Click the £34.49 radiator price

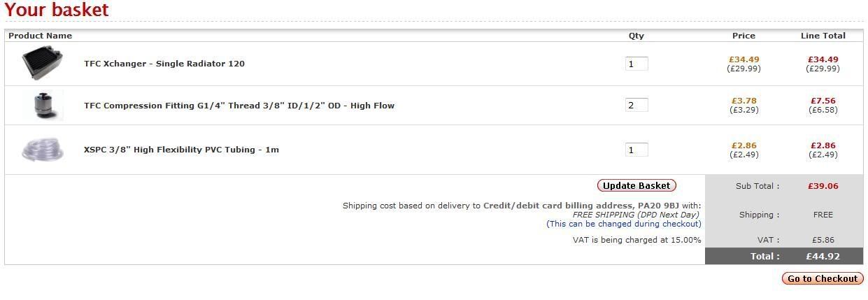[744, 59]
